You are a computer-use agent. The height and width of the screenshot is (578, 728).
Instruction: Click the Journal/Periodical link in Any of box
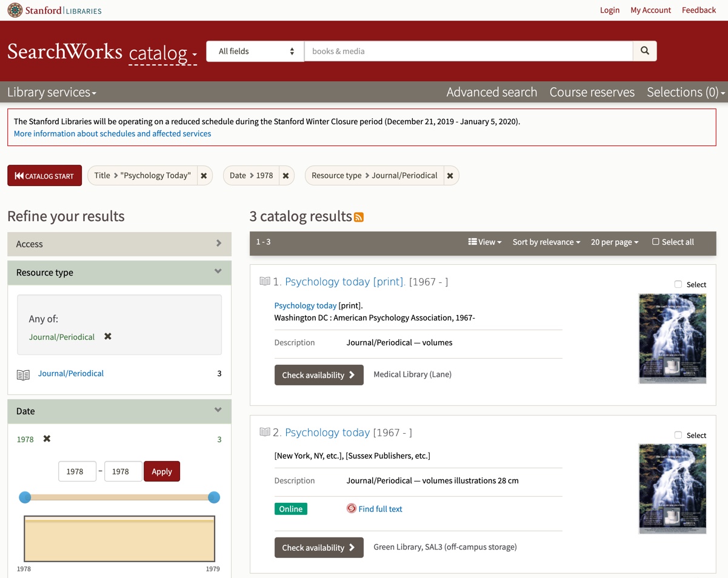click(62, 337)
